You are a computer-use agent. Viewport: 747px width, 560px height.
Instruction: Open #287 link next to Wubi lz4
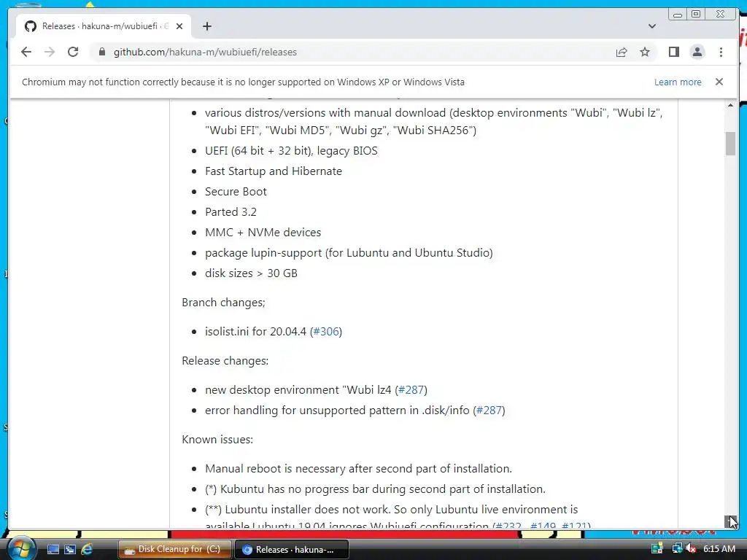click(411, 390)
